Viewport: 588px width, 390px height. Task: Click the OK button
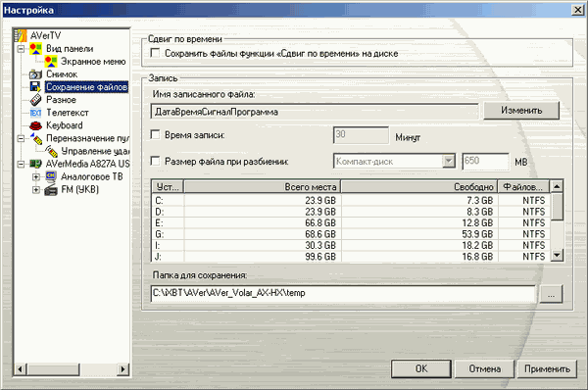pos(421,368)
